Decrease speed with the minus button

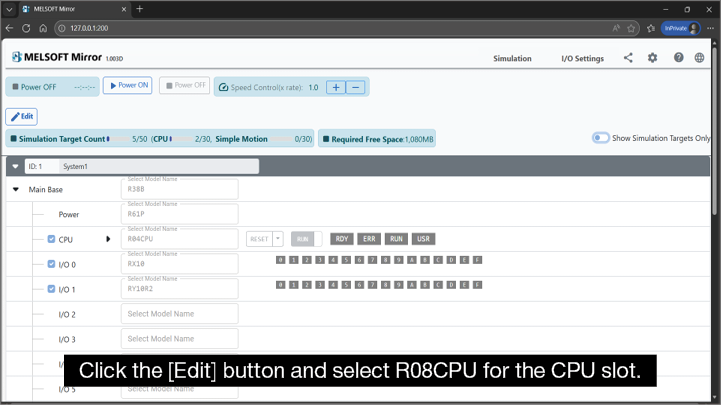click(355, 87)
